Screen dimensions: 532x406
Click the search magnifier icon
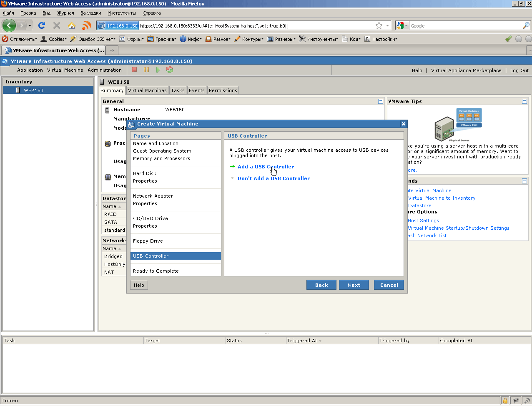526,25
